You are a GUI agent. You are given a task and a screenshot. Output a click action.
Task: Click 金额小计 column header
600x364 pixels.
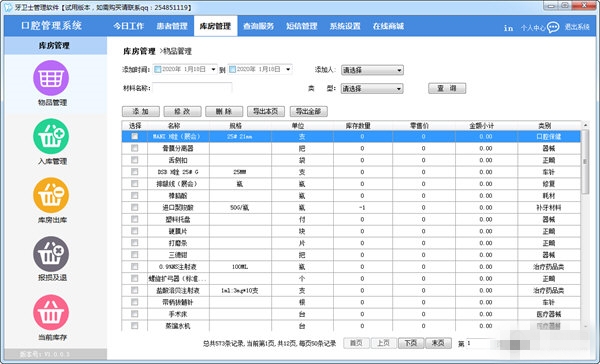click(x=481, y=126)
